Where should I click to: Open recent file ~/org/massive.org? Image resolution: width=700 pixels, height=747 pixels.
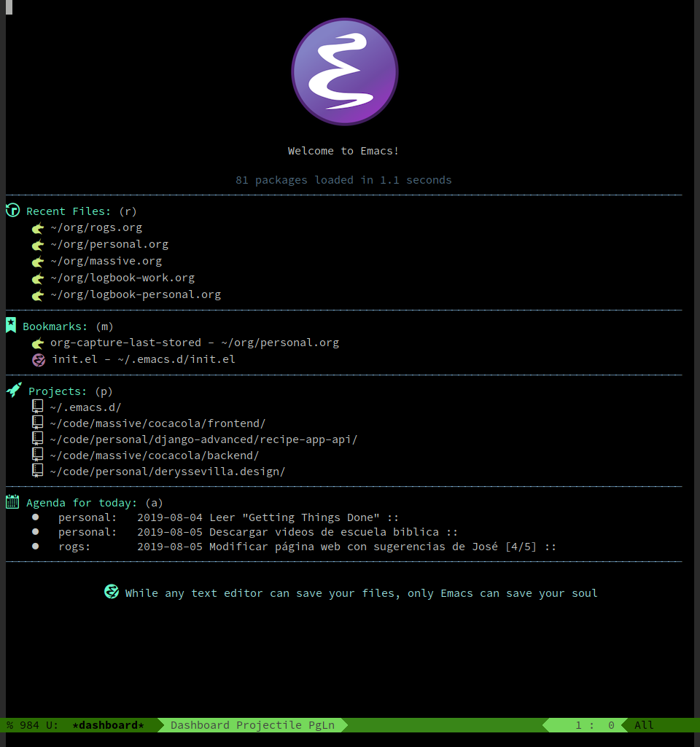click(x=106, y=261)
